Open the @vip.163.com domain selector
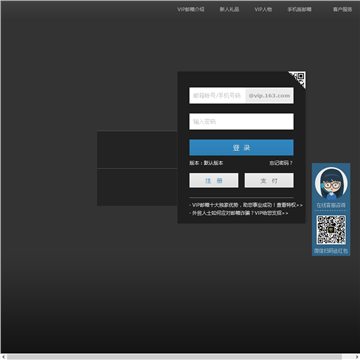The width and height of the screenshot is (360, 360). tap(269, 96)
